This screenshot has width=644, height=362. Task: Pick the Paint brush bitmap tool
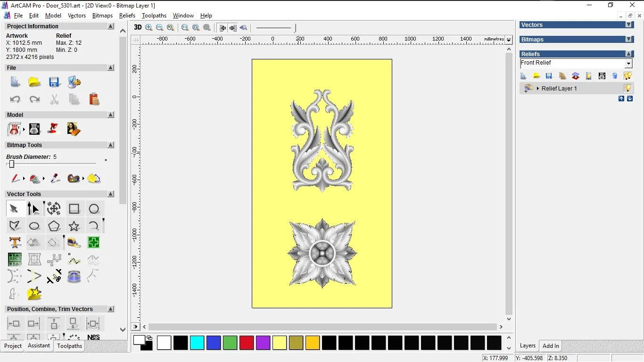pyautogui.click(x=15, y=179)
